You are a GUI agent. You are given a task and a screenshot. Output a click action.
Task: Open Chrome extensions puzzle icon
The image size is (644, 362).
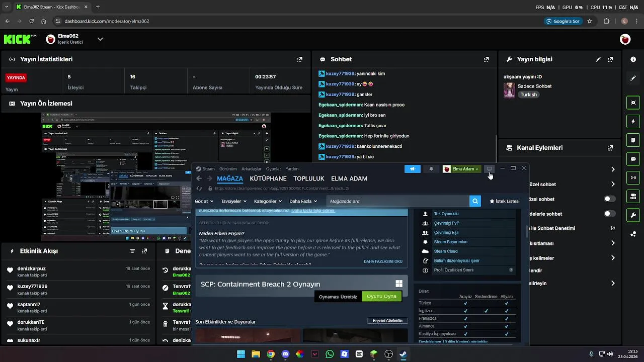pos(606,21)
